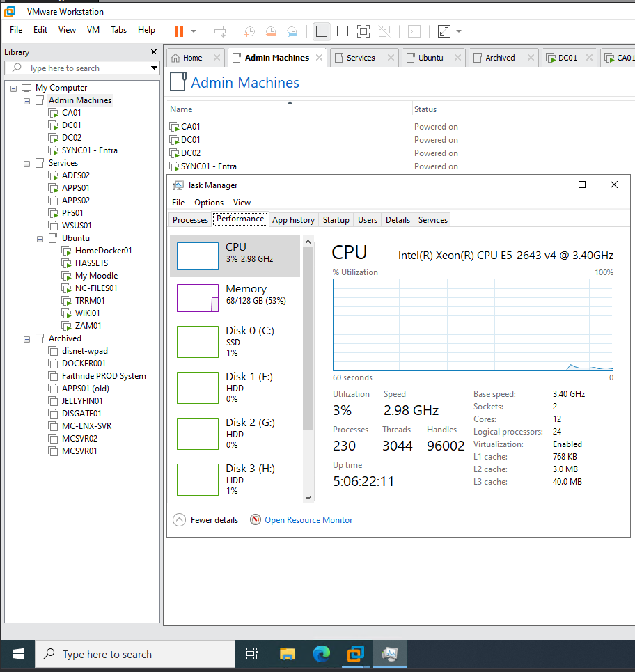This screenshot has height=672, width=635.
Task: Click the take snapshot clock icon
Action: (249, 31)
